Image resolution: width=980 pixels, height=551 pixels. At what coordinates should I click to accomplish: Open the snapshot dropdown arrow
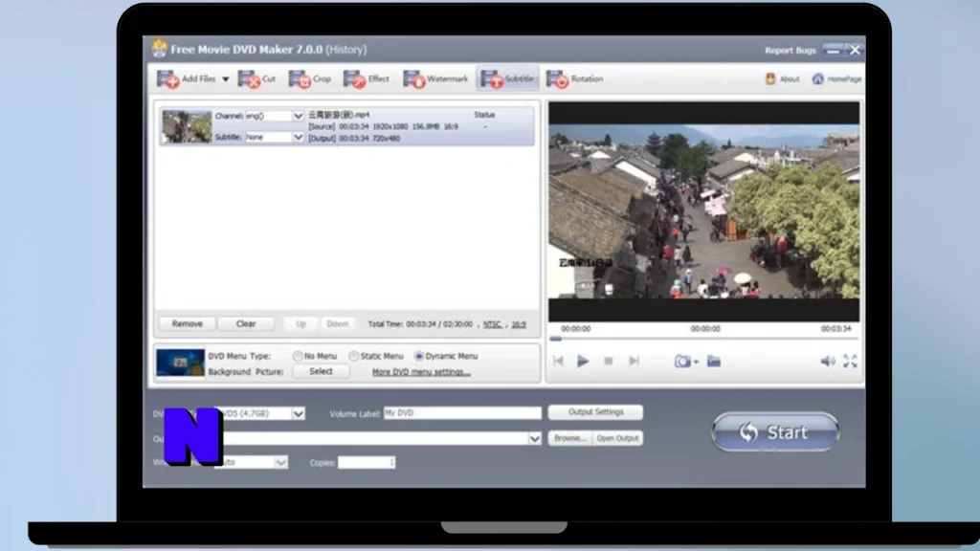pyautogui.click(x=696, y=363)
